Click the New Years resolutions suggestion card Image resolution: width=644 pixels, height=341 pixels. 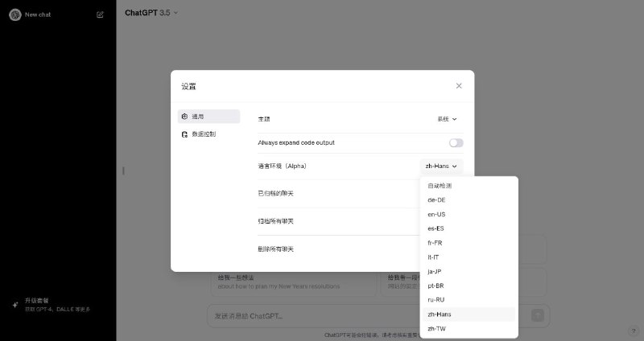click(x=293, y=282)
